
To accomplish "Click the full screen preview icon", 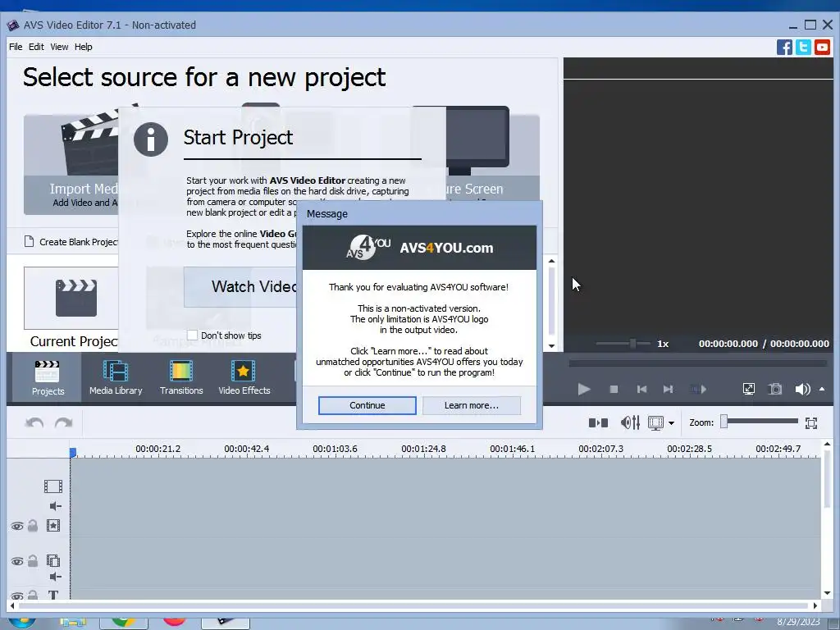I will [x=748, y=389].
